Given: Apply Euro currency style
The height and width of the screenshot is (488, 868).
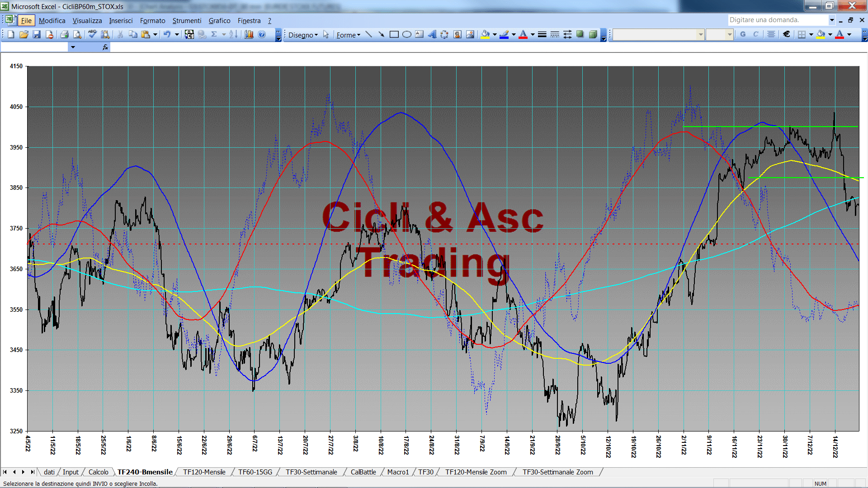Looking at the screenshot, I should (786, 34).
